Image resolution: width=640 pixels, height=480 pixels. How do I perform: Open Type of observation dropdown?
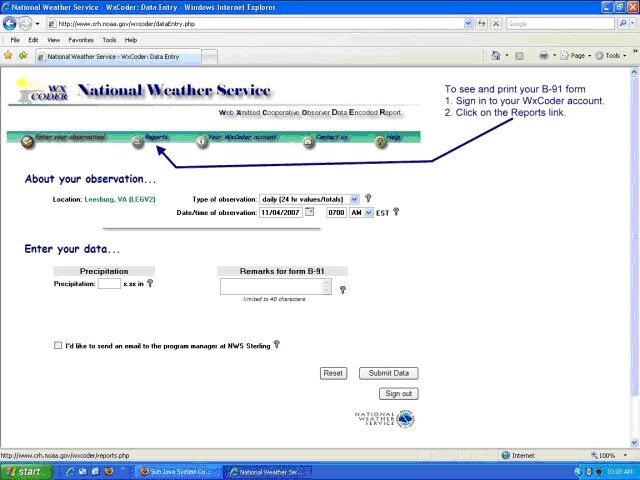[309, 199]
